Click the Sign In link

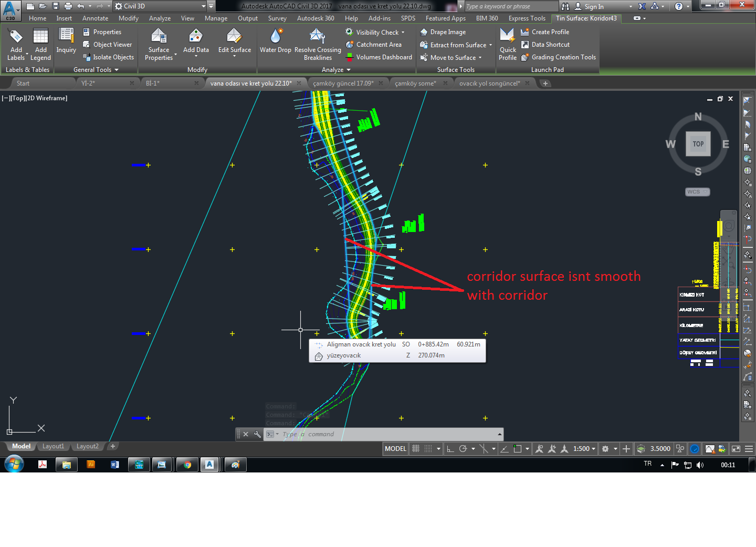click(593, 6)
